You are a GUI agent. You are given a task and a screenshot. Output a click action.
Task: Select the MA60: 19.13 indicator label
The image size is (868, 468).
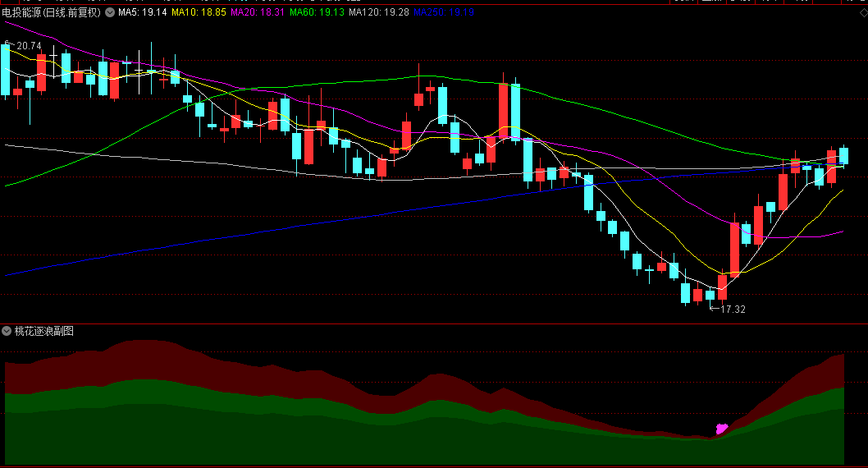point(317,12)
